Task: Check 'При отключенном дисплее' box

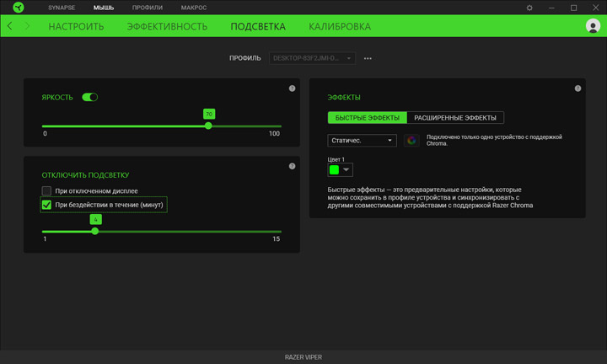Action: click(x=46, y=190)
